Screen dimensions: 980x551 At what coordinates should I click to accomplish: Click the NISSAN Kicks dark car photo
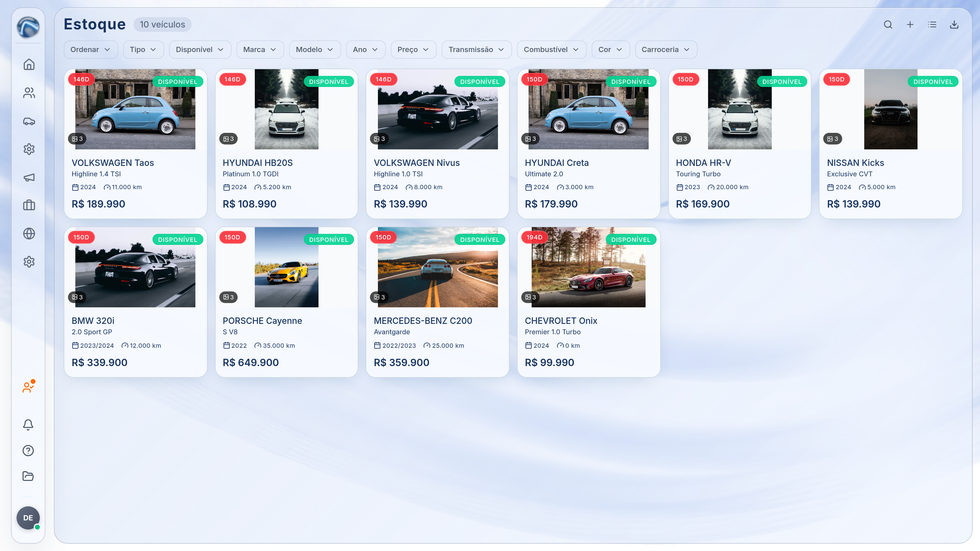[891, 109]
